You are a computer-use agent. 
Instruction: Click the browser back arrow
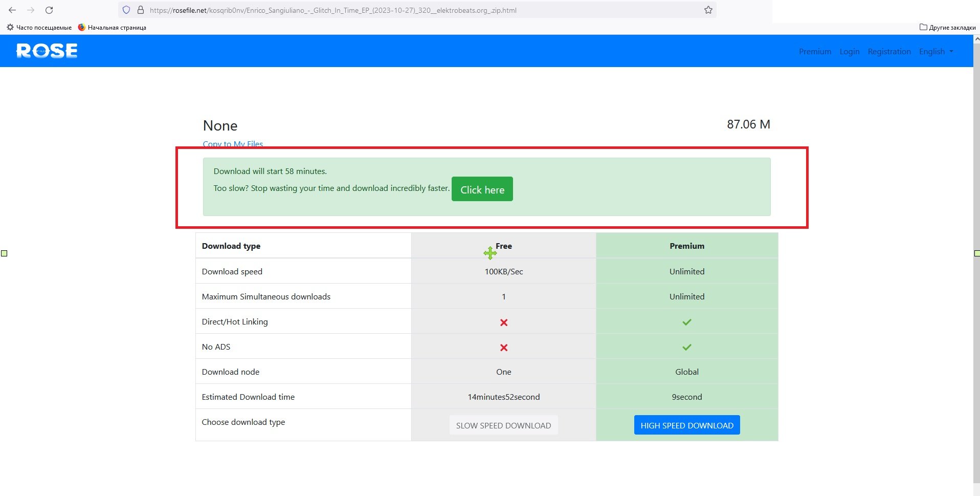(x=12, y=10)
